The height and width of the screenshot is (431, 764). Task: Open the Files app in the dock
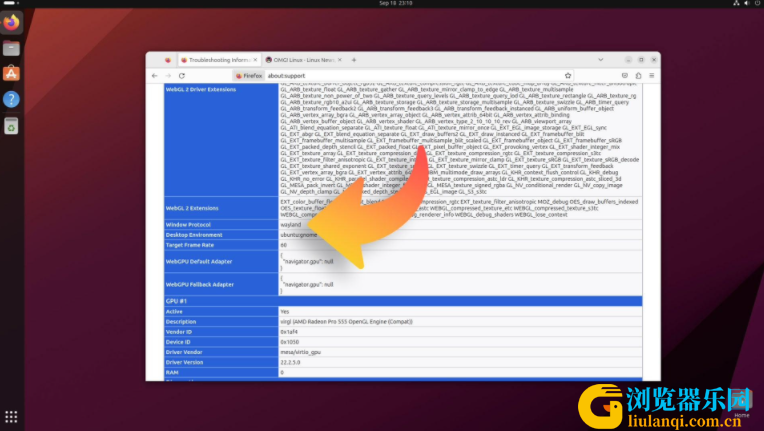(x=11, y=48)
